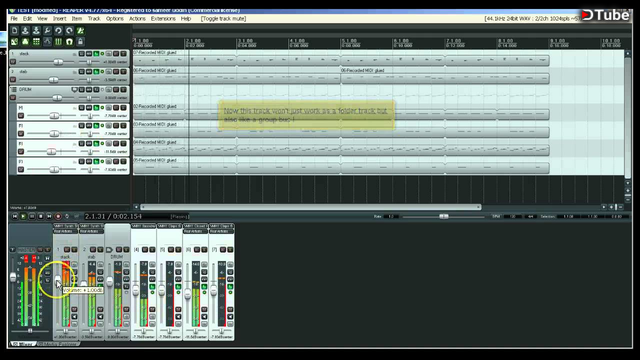Open the Extensions menu
Viewport: 640px width, 360px height.
click(163, 19)
